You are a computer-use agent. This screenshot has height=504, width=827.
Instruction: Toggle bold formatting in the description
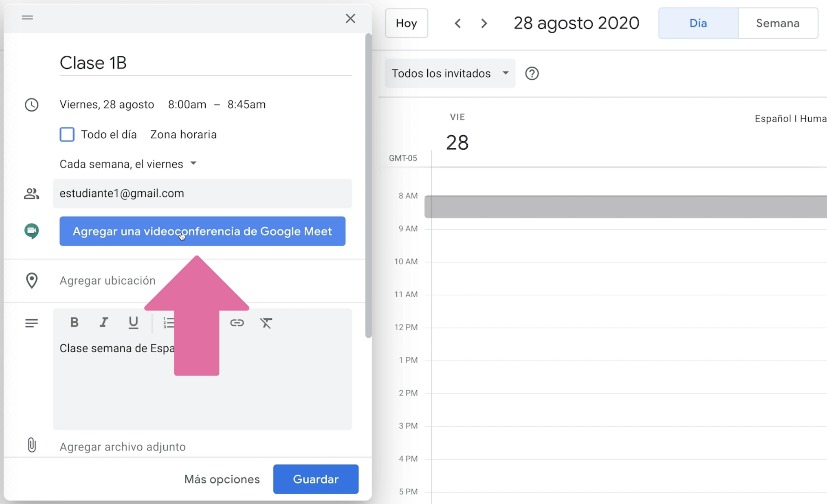click(x=74, y=322)
